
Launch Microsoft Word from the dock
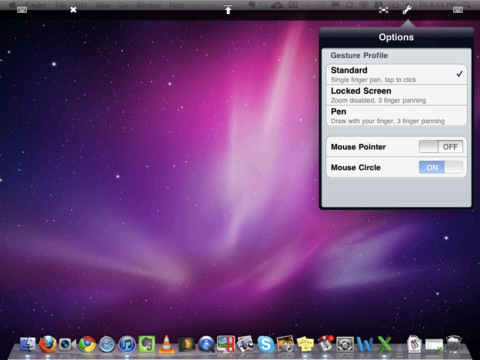coord(365,344)
